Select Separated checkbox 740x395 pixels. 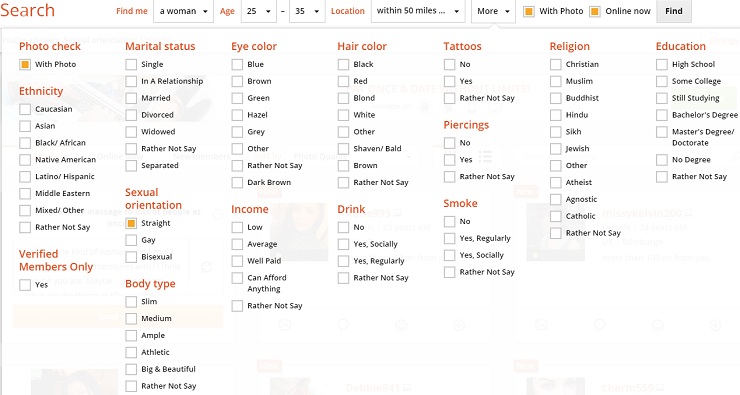131,166
